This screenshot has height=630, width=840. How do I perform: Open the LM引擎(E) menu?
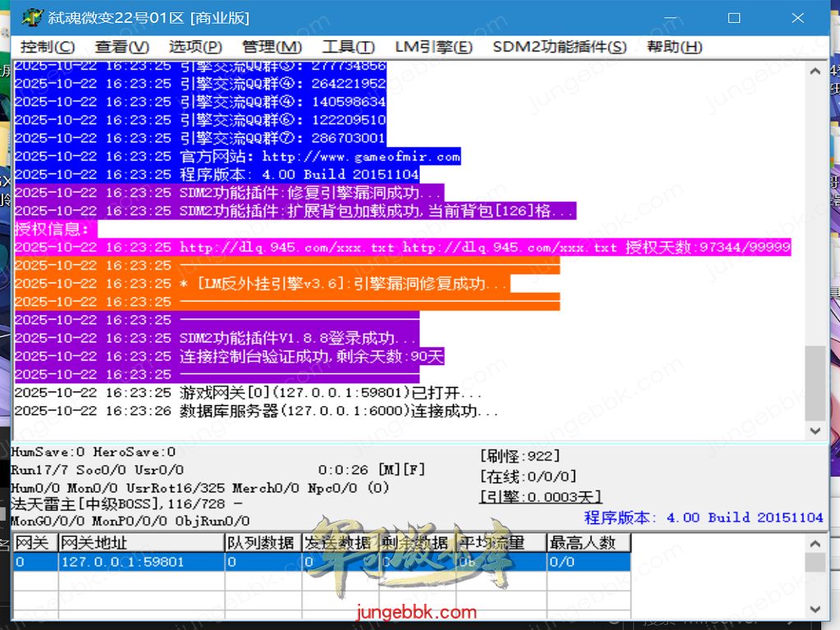coord(433,48)
